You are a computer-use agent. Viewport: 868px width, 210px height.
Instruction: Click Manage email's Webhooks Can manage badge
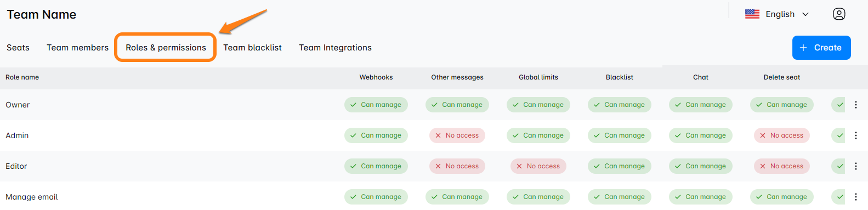[x=376, y=197]
